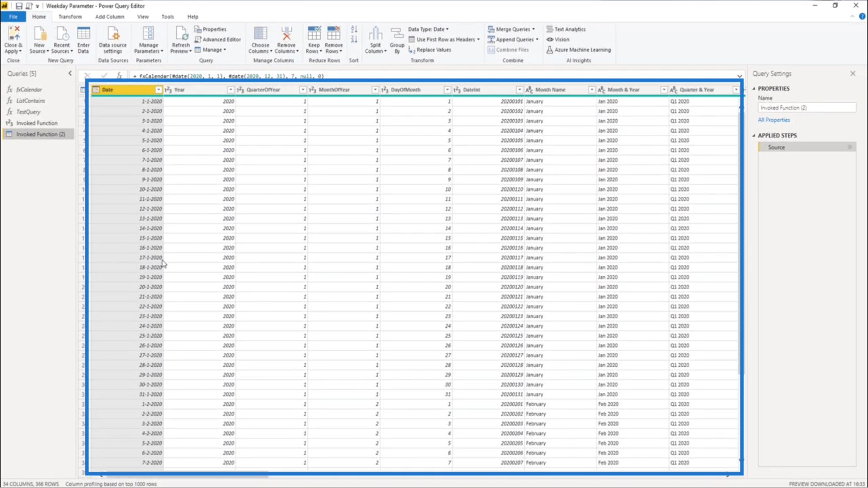868x488 pixels.
Task: Click the Remove Columns icon
Action: click(286, 33)
